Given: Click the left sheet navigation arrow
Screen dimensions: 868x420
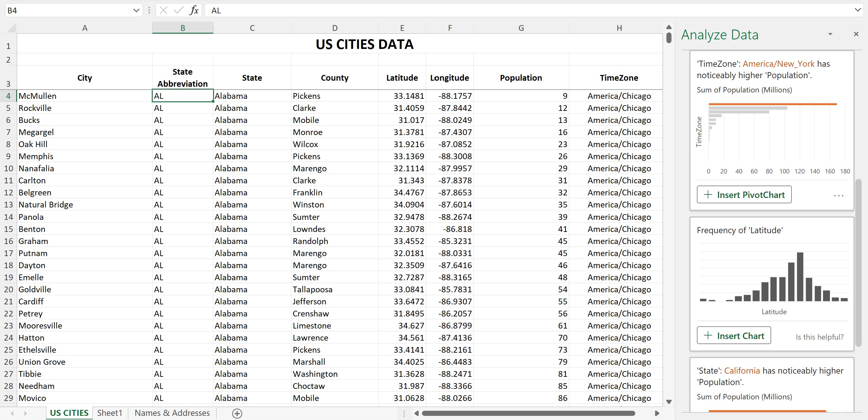Looking at the screenshot, I should coord(12,413).
